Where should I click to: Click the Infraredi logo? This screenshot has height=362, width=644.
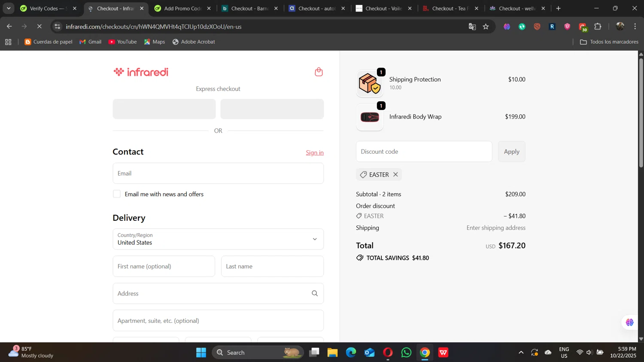click(141, 72)
